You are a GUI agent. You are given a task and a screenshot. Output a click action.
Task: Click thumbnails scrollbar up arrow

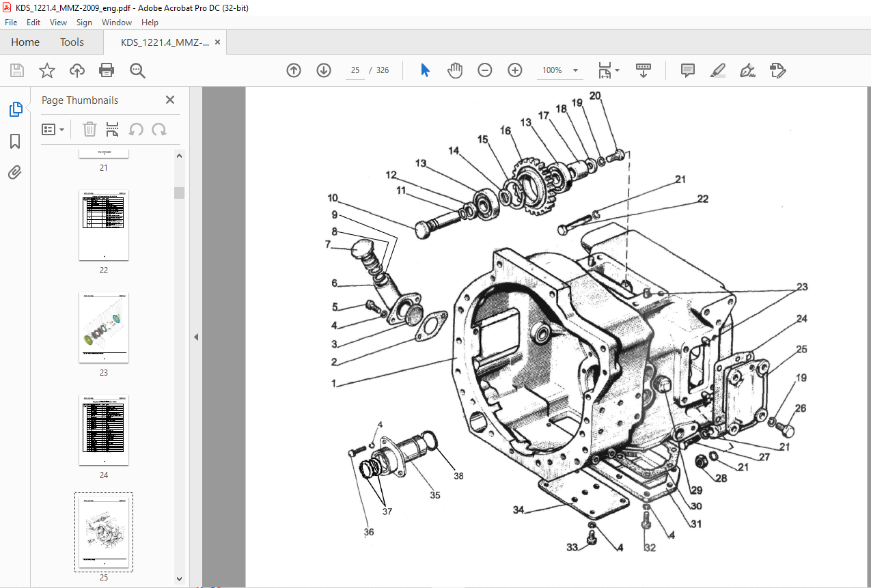pos(179,156)
